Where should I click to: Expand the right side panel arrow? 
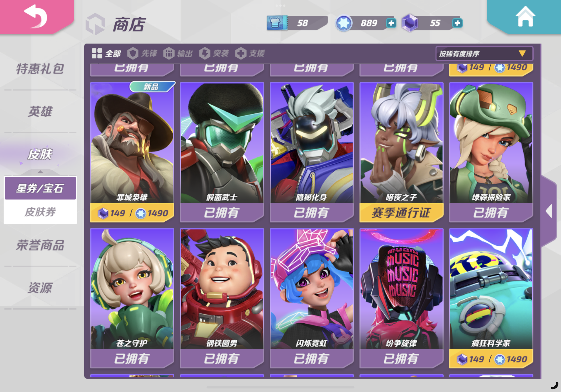click(549, 211)
